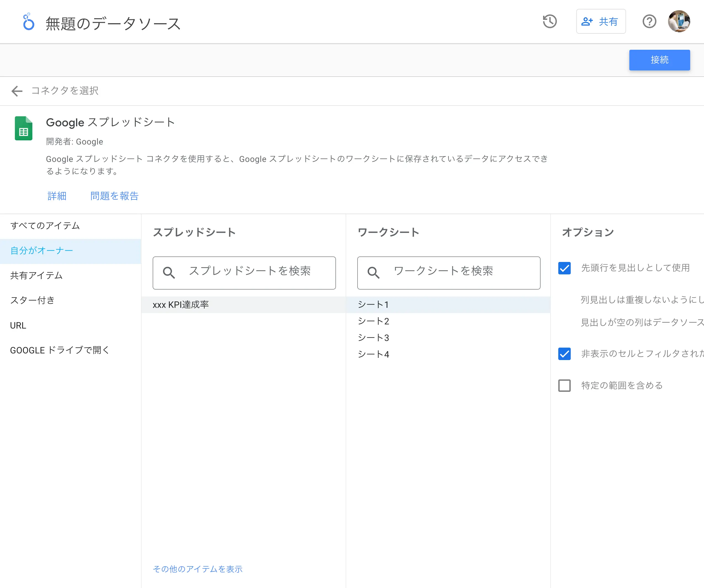
Task: Open the version history clock icon
Action: tap(550, 22)
